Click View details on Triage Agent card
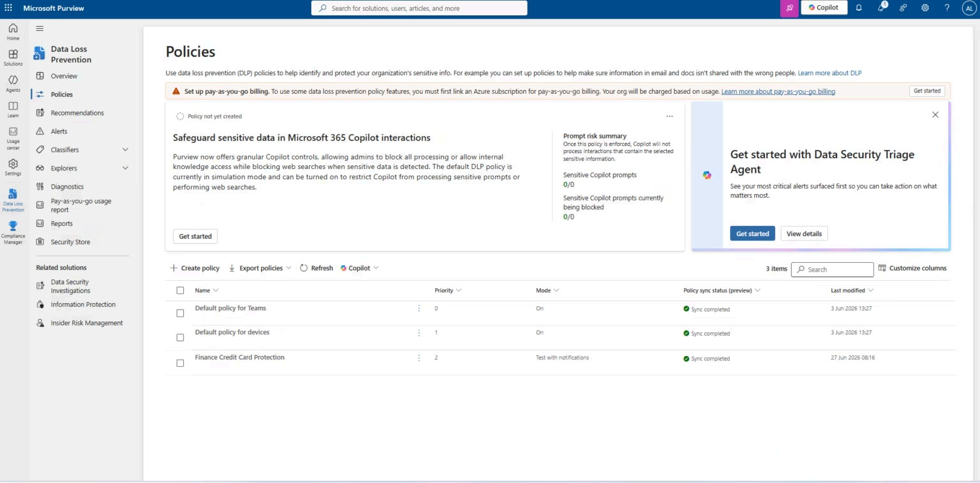This screenshot has width=980, height=483. pyautogui.click(x=804, y=234)
